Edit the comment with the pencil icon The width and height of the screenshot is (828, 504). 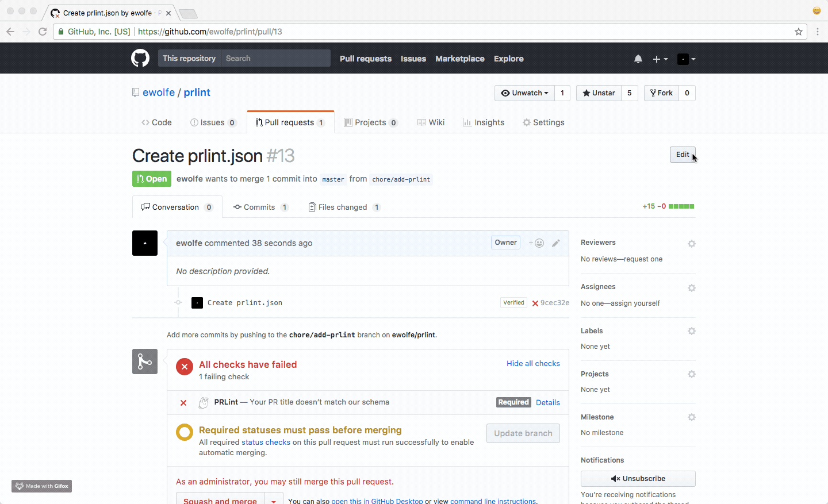556,243
